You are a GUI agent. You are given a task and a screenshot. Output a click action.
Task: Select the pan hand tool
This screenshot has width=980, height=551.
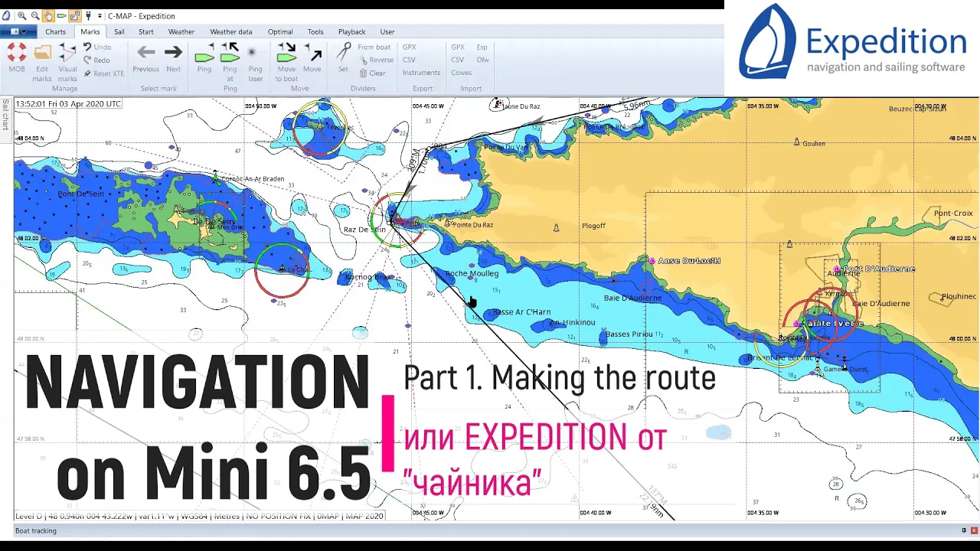coord(48,15)
